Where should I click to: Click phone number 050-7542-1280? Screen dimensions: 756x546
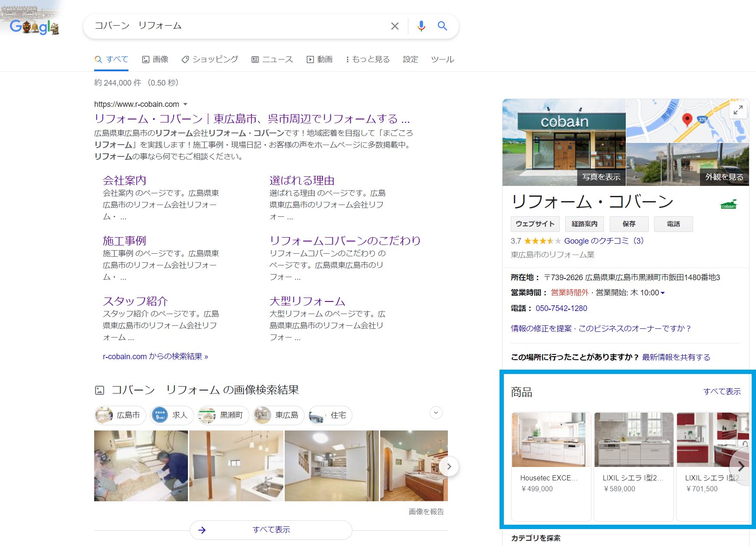tap(561, 308)
